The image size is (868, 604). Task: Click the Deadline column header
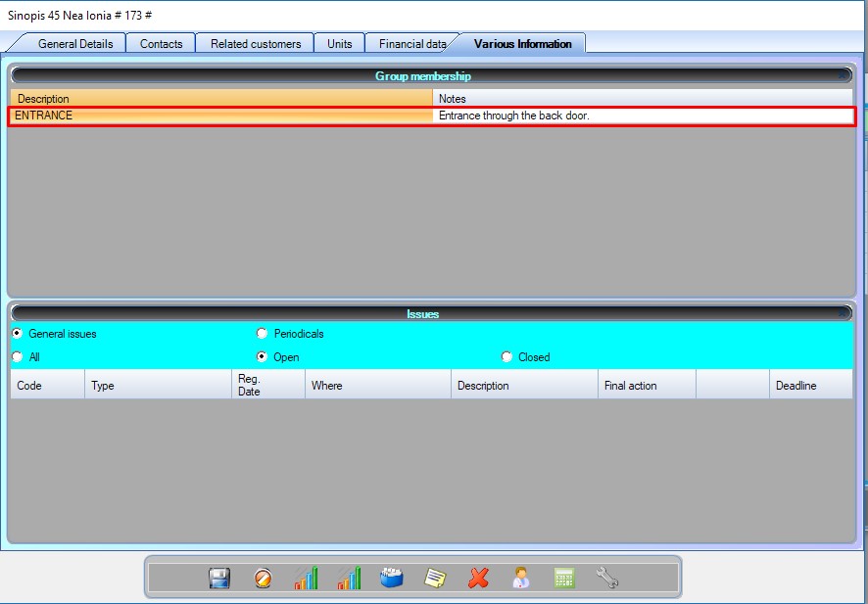click(796, 386)
